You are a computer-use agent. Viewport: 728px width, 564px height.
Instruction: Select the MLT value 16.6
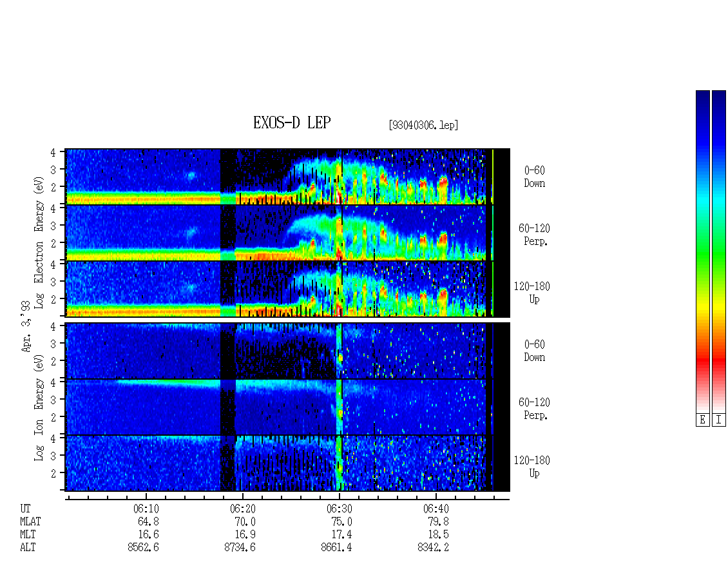(x=148, y=535)
